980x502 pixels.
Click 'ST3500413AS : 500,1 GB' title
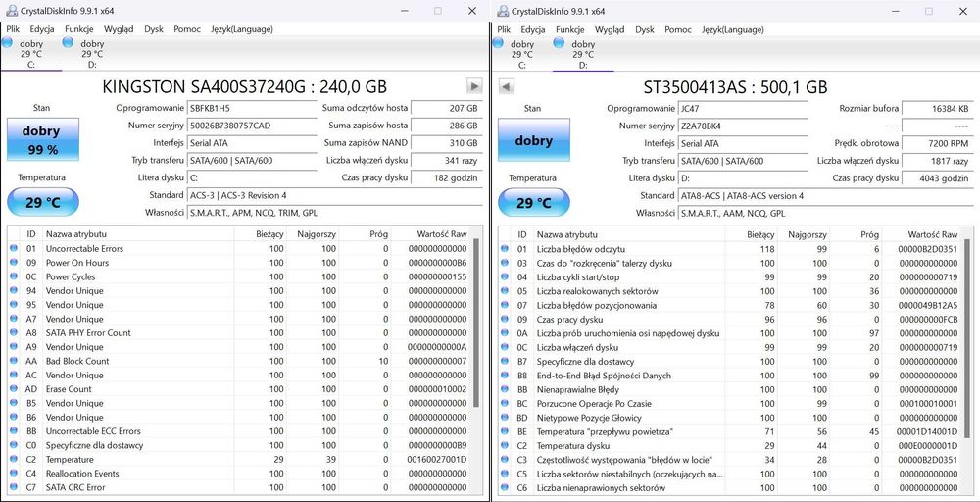coord(736,87)
